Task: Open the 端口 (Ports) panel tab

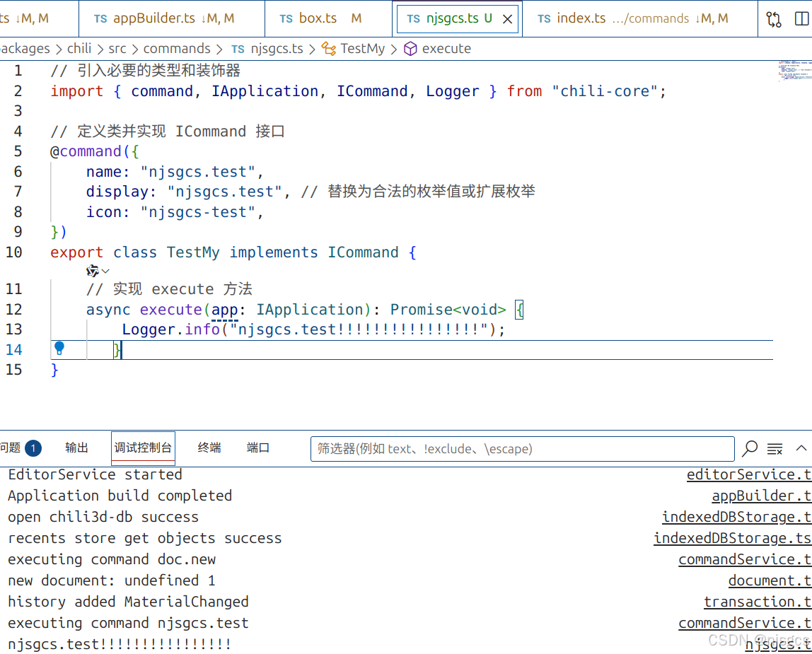Action: 258,448
